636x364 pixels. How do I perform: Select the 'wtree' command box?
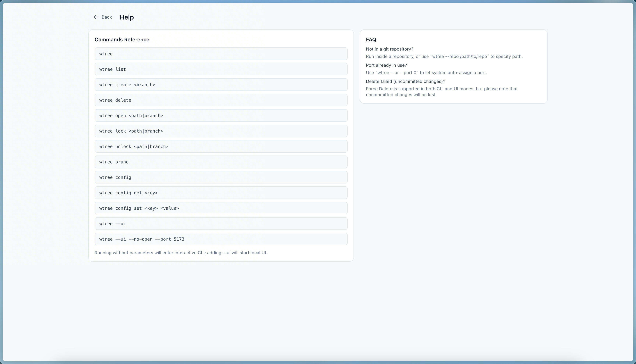(221, 54)
